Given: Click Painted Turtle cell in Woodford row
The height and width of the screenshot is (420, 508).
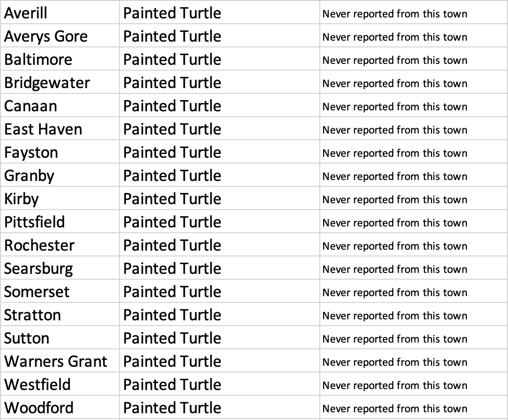Looking at the screenshot, I should click(x=219, y=407).
